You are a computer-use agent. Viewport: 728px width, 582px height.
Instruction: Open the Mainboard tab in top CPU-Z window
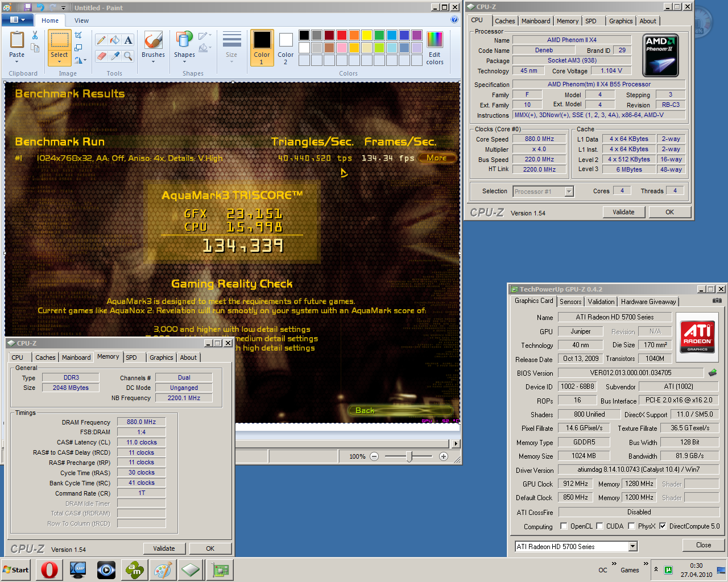tap(536, 21)
